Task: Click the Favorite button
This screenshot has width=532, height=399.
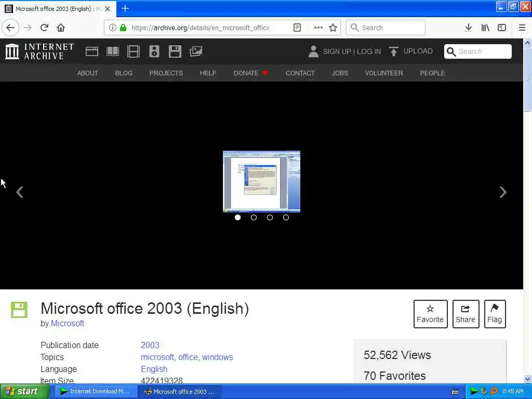Action: tap(430, 314)
